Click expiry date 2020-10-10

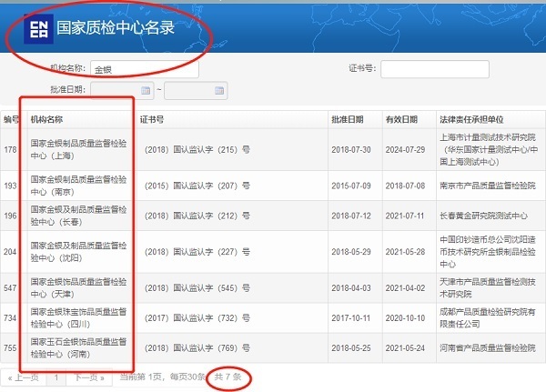click(x=405, y=317)
